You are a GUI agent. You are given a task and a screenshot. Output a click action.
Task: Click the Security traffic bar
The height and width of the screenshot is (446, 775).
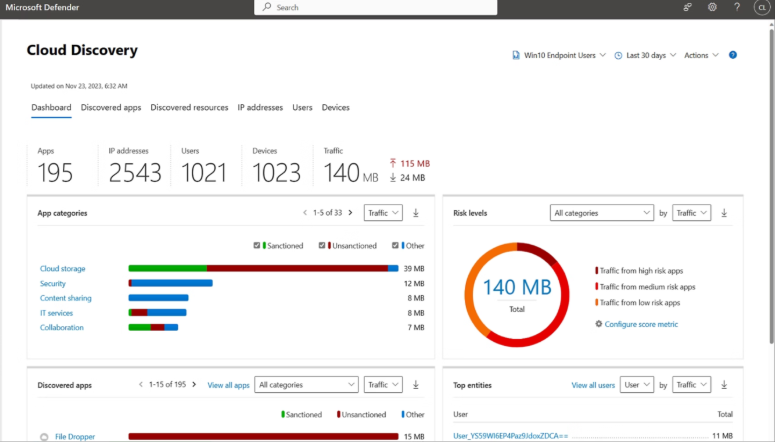tap(171, 283)
